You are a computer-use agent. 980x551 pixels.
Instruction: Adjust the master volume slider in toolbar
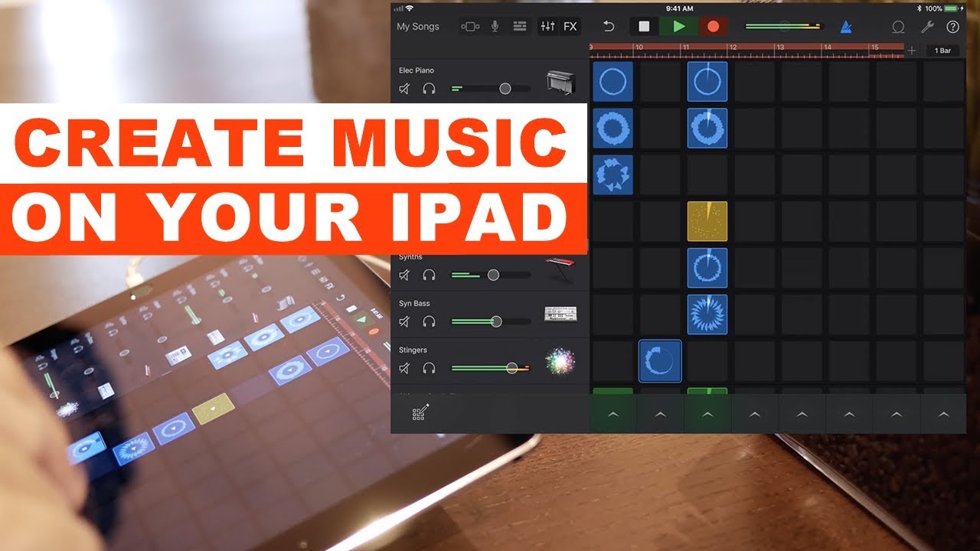[x=782, y=26]
